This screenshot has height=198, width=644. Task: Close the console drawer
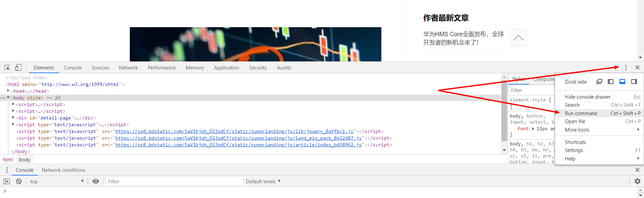[637, 170]
